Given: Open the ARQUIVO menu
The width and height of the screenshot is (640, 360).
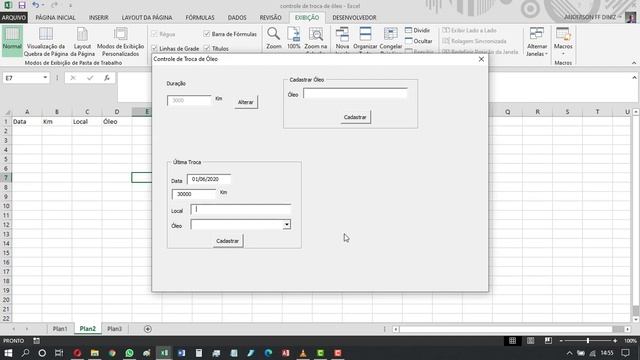Looking at the screenshot, I should pyautogui.click(x=14, y=18).
